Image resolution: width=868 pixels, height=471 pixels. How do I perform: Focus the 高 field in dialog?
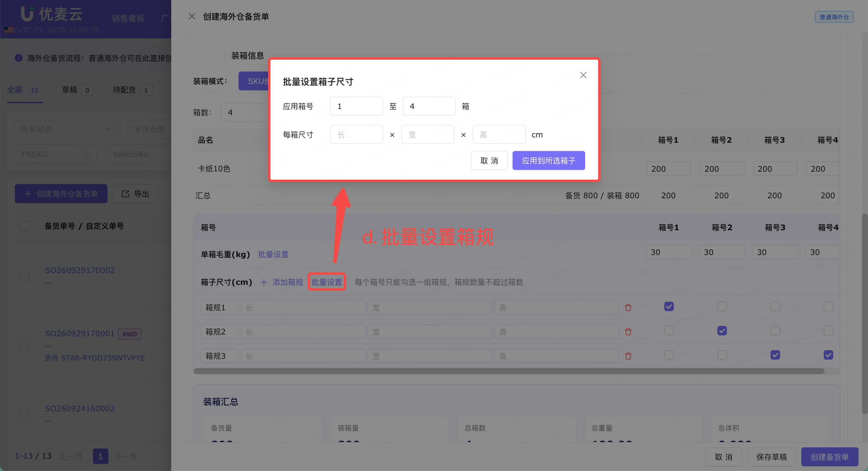click(x=499, y=134)
